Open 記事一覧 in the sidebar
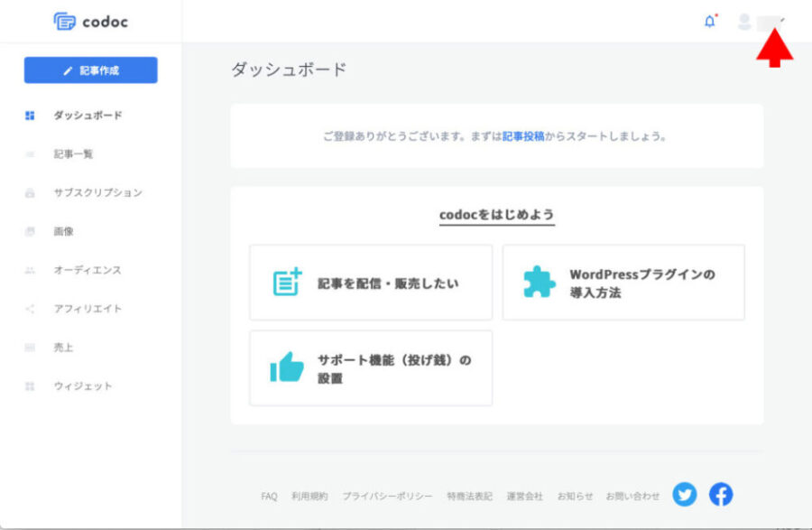The image size is (812, 530). click(74, 153)
